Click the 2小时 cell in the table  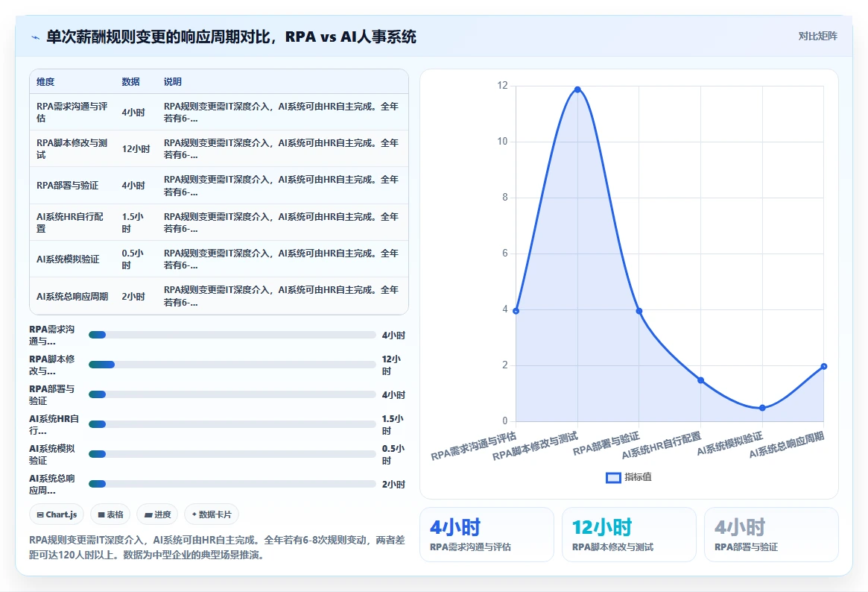(133, 296)
